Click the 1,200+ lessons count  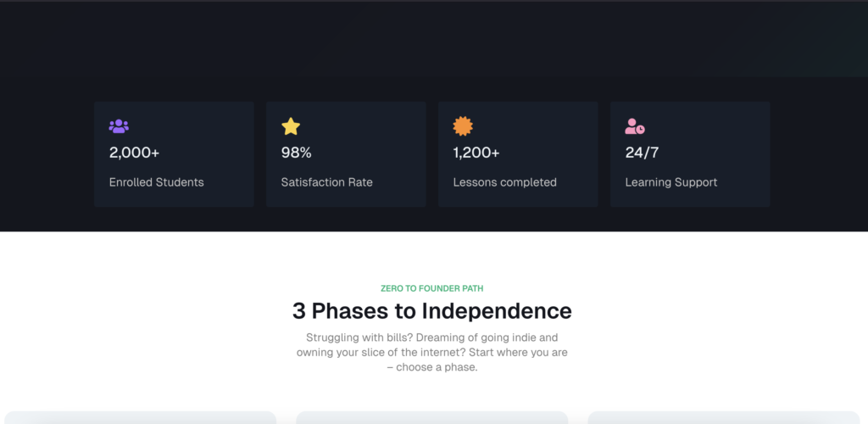pos(476,153)
